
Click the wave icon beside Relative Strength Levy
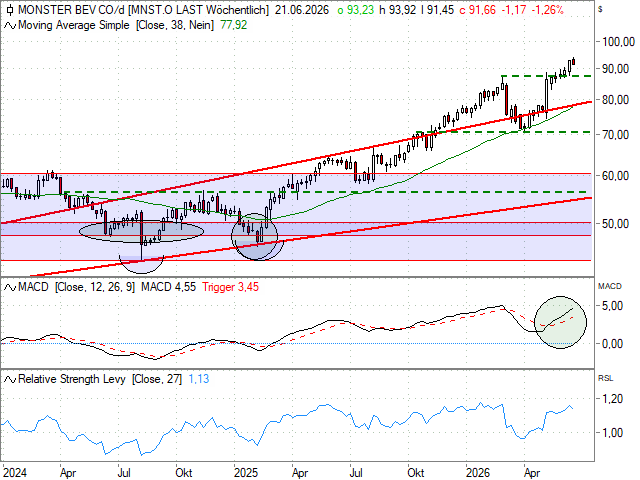(x=10, y=380)
